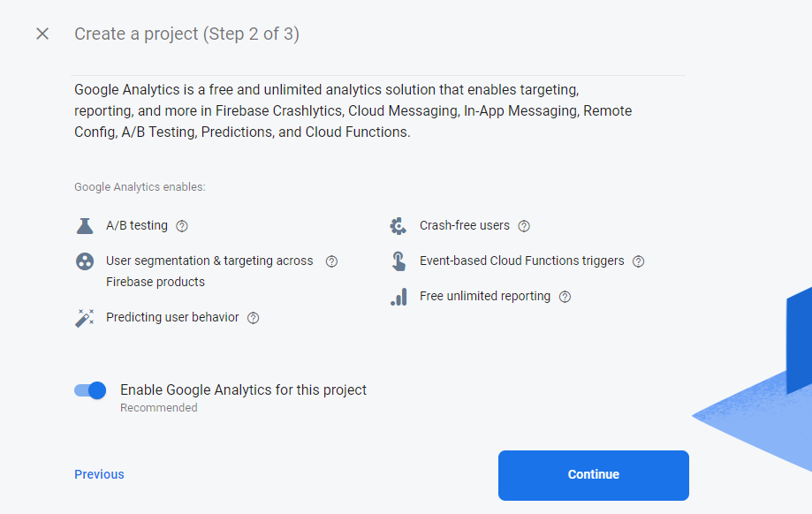Show help for Event-based Cloud Functions triggers
The width and height of the screenshot is (812, 514).
[639, 261]
